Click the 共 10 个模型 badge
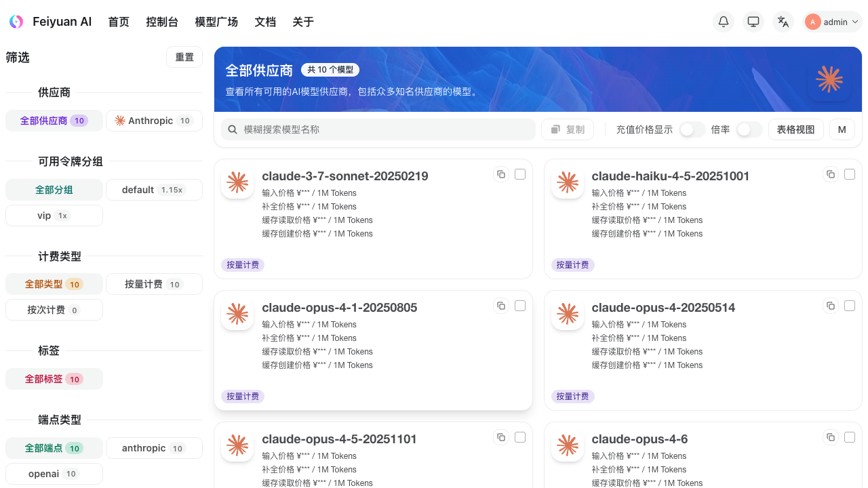 330,70
